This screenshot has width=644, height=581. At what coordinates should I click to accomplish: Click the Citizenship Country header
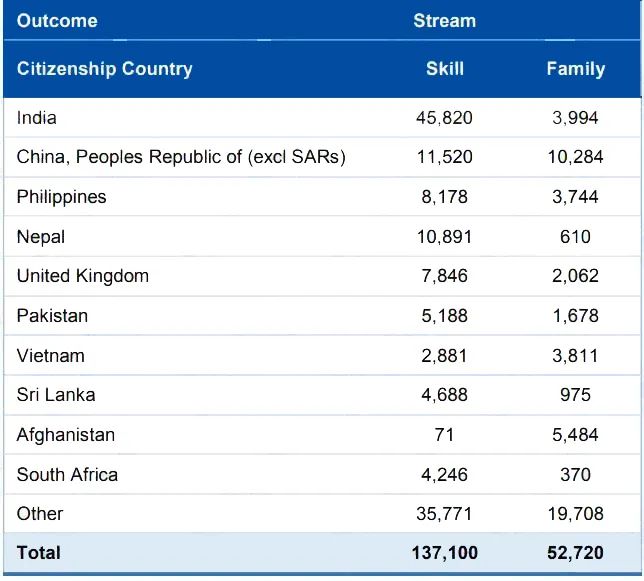(x=104, y=69)
